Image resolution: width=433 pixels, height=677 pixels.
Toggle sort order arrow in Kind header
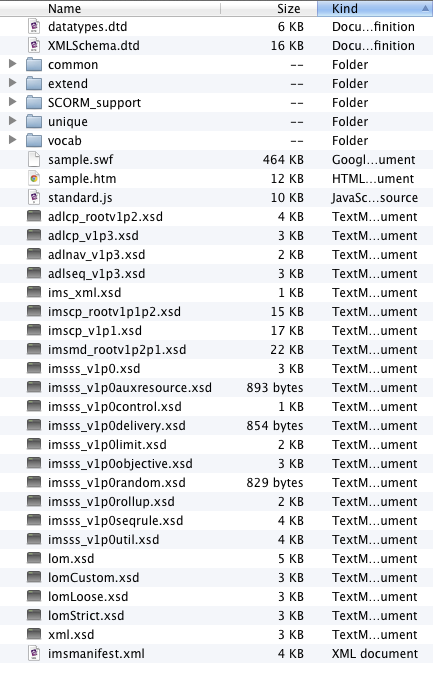click(x=425, y=9)
